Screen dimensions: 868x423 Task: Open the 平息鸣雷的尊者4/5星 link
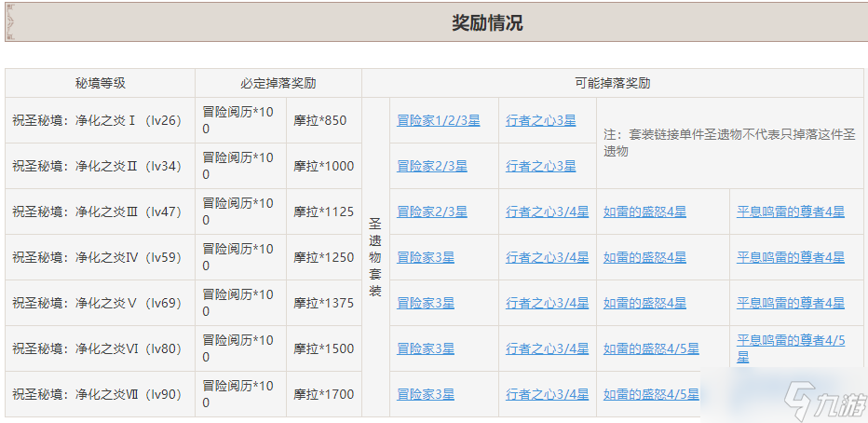(791, 348)
